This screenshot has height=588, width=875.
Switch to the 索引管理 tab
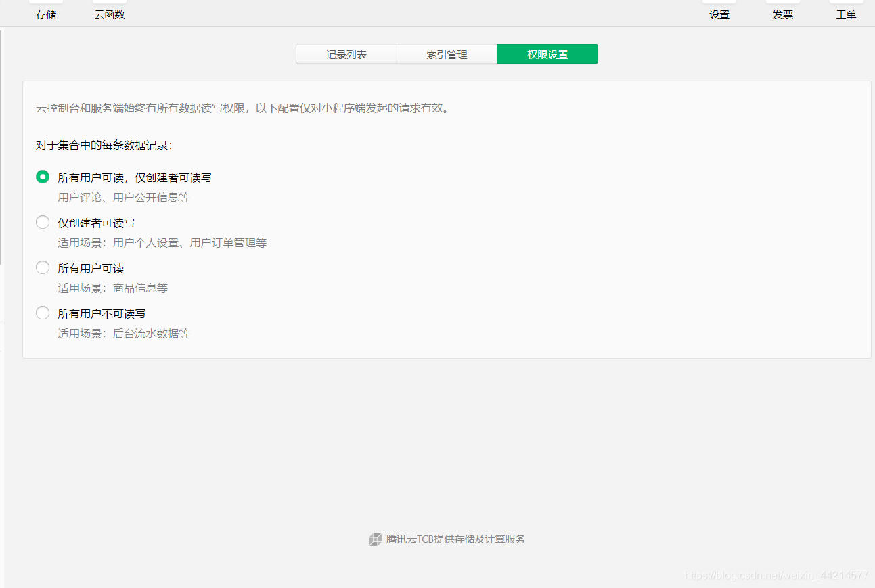pyautogui.click(x=447, y=53)
